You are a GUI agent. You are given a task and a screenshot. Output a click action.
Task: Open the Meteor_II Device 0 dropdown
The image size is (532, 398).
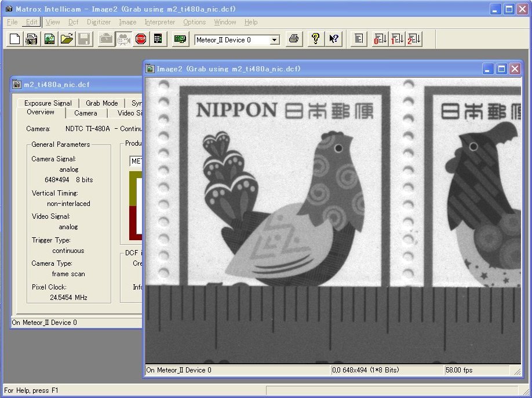[275, 40]
